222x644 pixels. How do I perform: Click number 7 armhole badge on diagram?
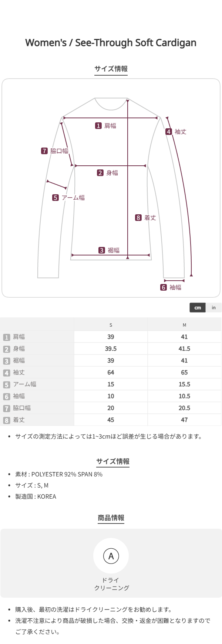[x=44, y=151]
